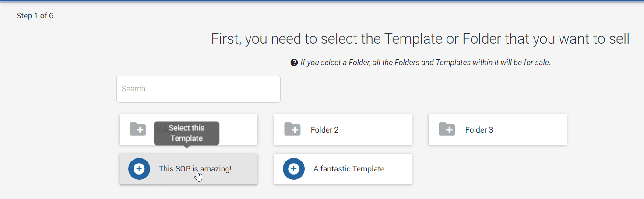Click the question mark help icon
The height and width of the screenshot is (199, 644).
point(294,63)
